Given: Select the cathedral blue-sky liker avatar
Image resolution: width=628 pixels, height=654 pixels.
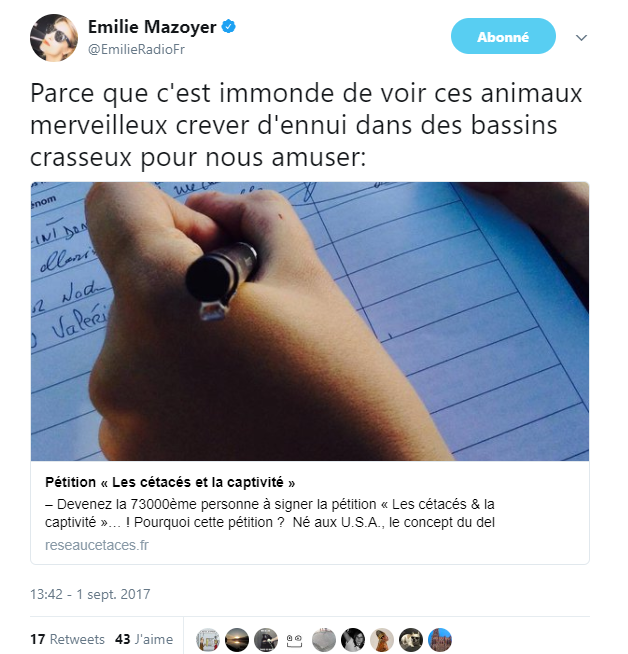Looking at the screenshot, I should [x=440, y=640].
